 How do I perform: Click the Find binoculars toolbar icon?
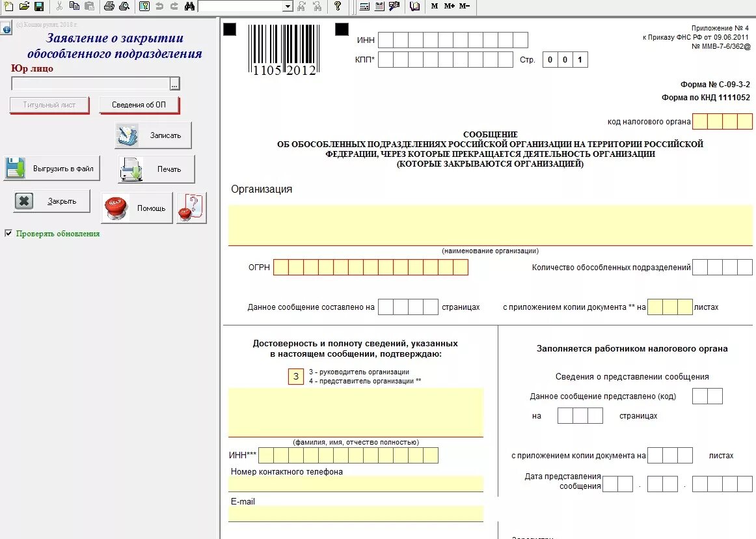(x=189, y=6)
